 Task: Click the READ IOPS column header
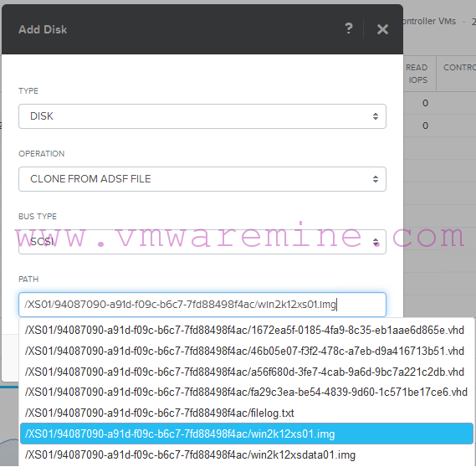(417, 74)
